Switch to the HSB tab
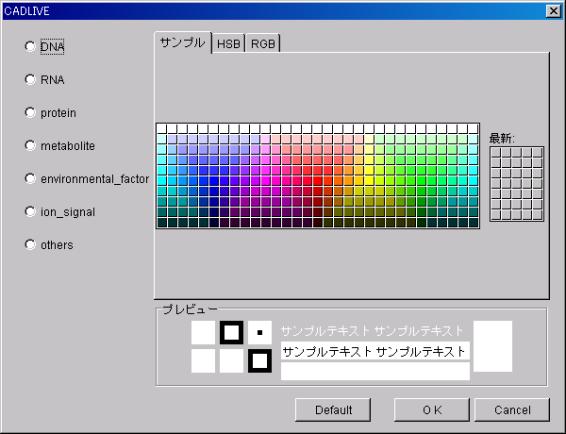The width and height of the screenshot is (566, 434). point(228,44)
